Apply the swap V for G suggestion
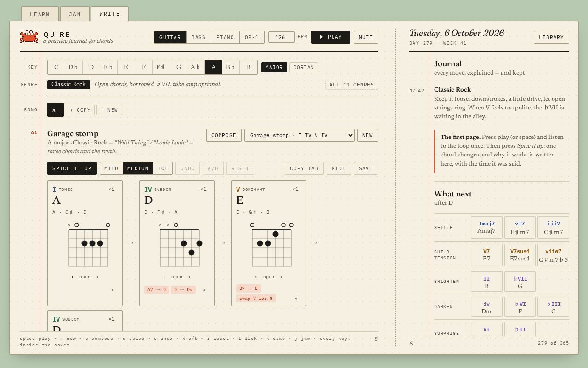The height and width of the screenshot is (368, 588). [256, 299]
